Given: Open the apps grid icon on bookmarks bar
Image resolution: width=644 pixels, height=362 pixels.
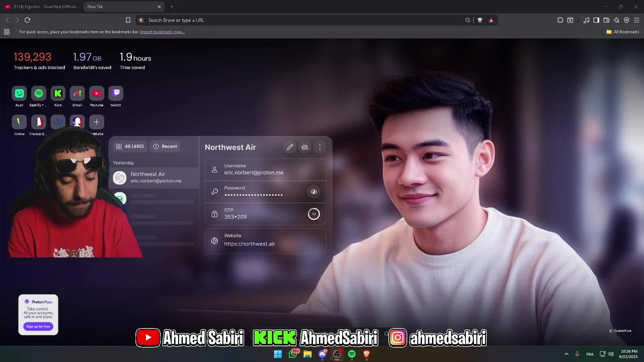Looking at the screenshot, I should (x=7, y=32).
